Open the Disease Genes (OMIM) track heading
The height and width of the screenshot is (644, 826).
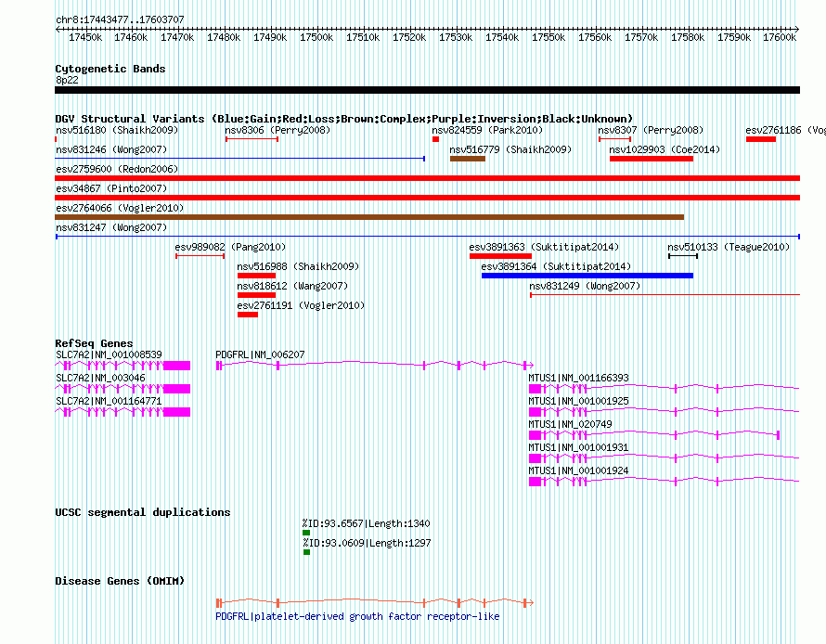119,581
